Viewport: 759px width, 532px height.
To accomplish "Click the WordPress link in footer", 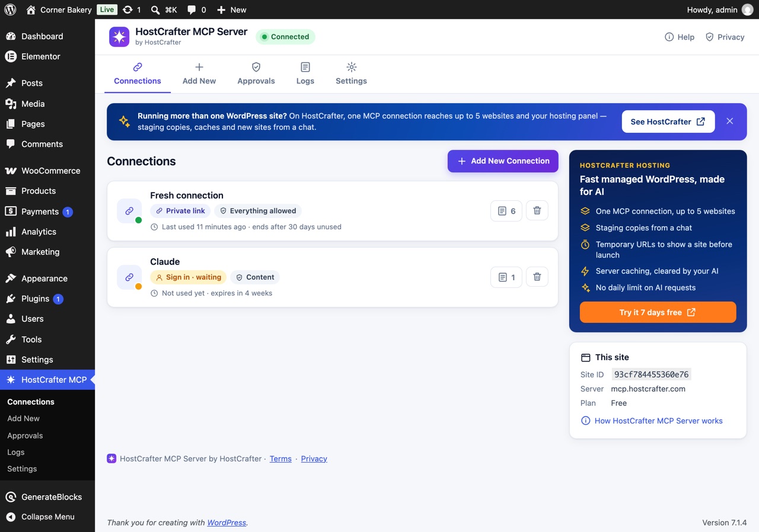I will click(227, 523).
